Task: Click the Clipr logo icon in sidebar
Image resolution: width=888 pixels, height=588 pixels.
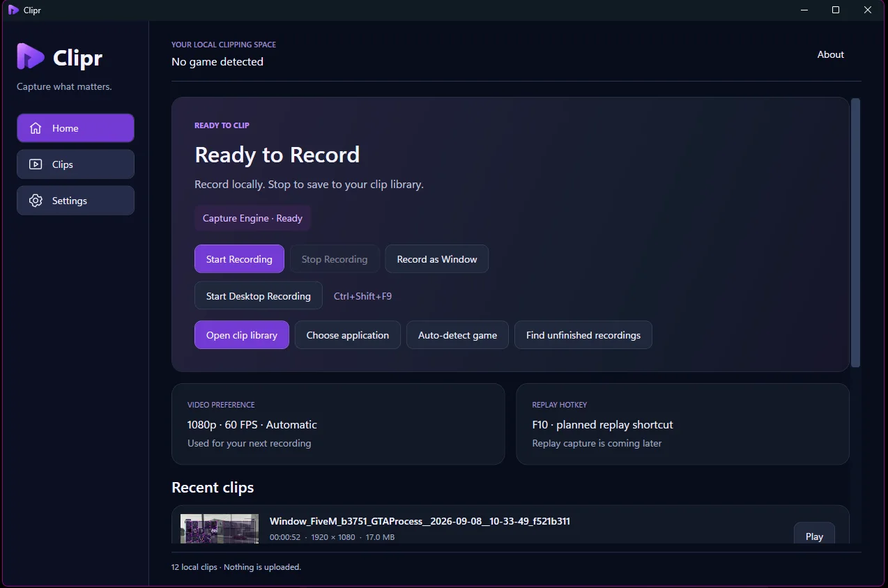Action: point(31,56)
